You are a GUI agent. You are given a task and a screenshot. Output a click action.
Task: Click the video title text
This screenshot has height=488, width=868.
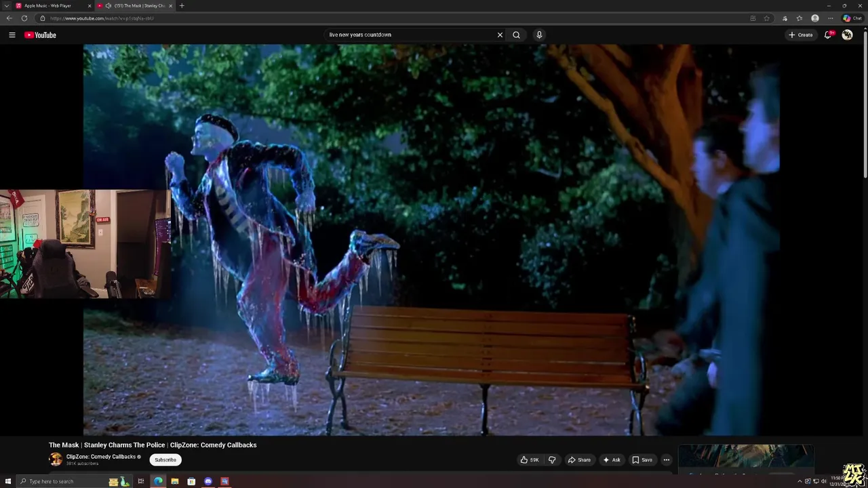point(153,445)
